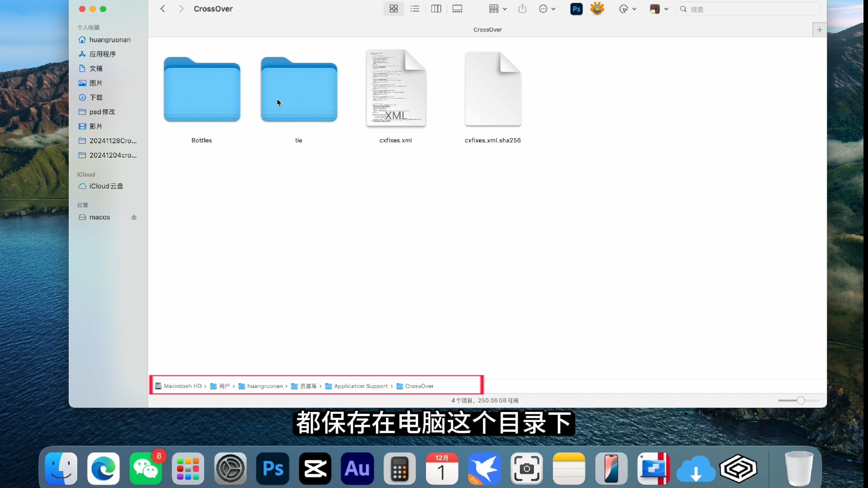The width and height of the screenshot is (868, 488).
Task: Open the Trash in the Dock
Action: click(x=799, y=469)
